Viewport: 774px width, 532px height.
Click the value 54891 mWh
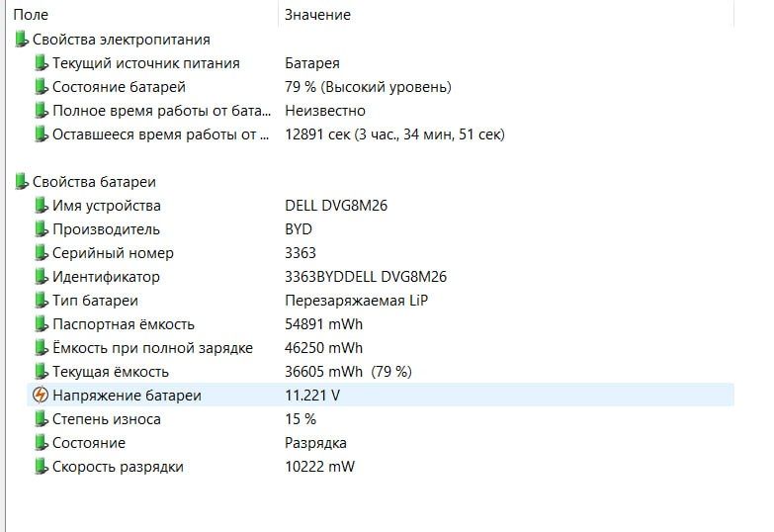323,324
